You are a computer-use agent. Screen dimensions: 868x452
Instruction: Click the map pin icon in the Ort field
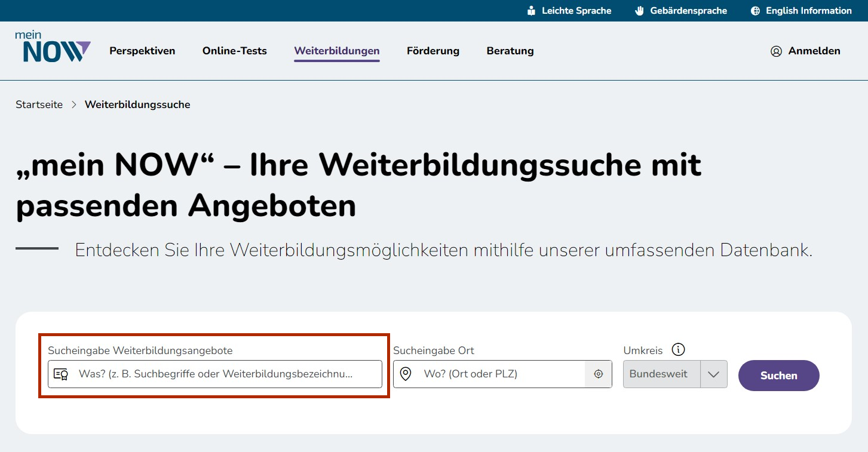pyautogui.click(x=406, y=374)
